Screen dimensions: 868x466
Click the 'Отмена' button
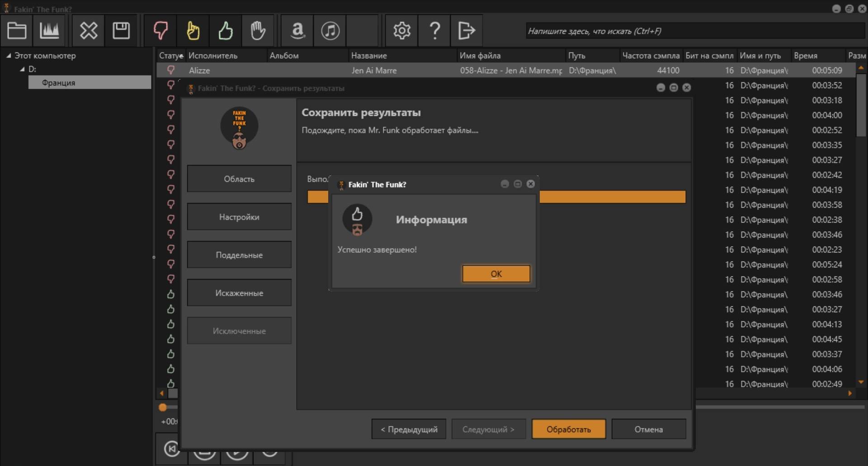[x=648, y=429]
